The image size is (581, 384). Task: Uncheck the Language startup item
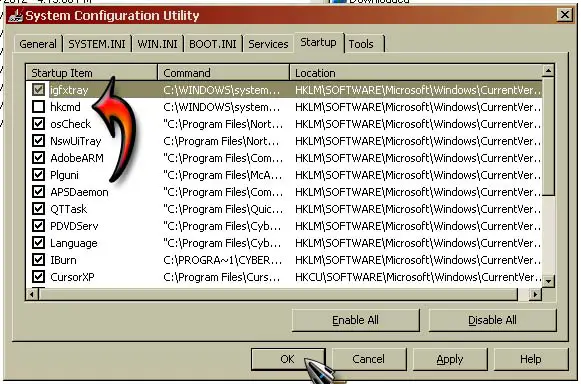[38, 243]
